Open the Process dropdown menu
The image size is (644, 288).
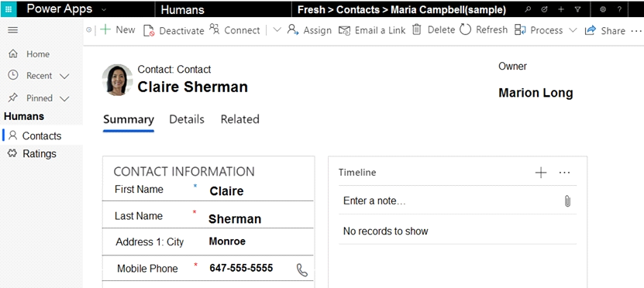(x=573, y=30)
